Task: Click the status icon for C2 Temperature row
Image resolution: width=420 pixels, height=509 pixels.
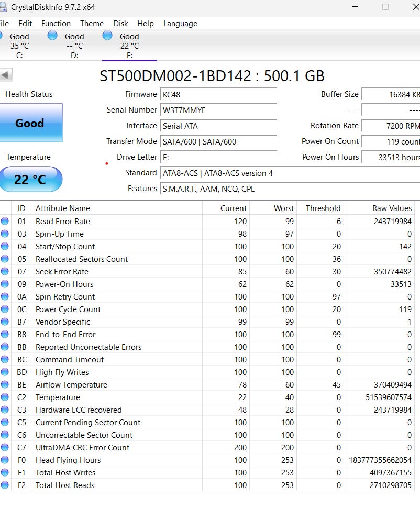Action: (x=5, y=397)
